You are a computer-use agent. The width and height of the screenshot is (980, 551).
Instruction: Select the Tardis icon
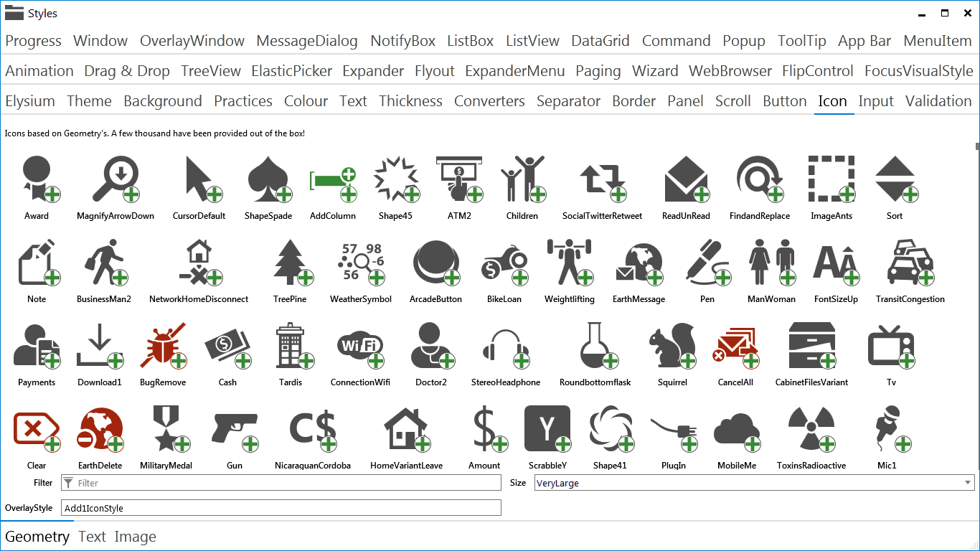(291, 345)
